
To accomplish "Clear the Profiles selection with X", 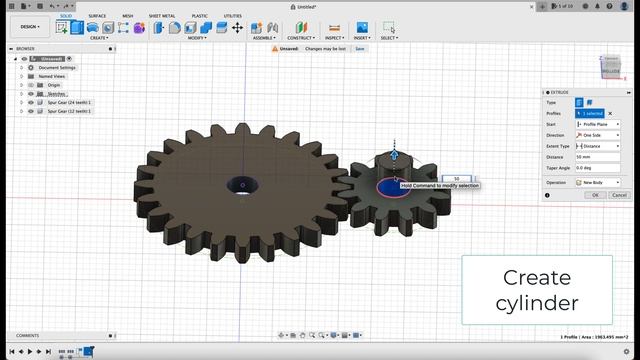I will tap(610, 113).
